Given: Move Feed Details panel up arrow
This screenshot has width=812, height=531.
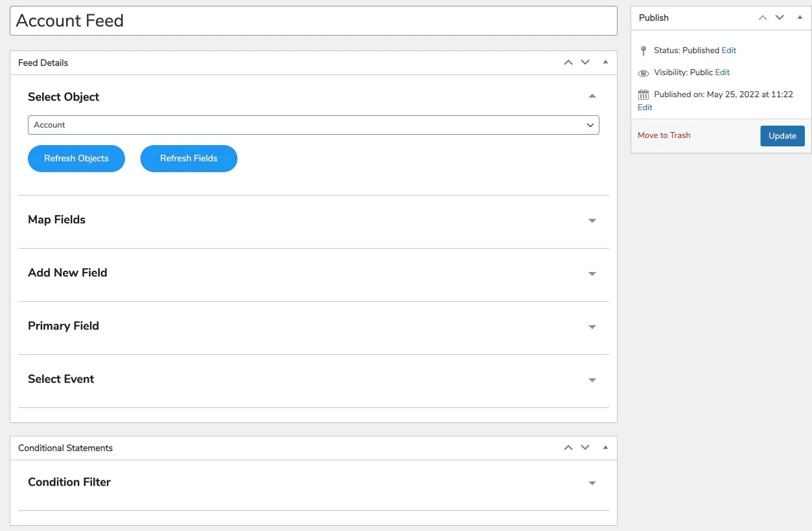Looking at the screenshot, I should pyautogui.click(x=568, y=63).
